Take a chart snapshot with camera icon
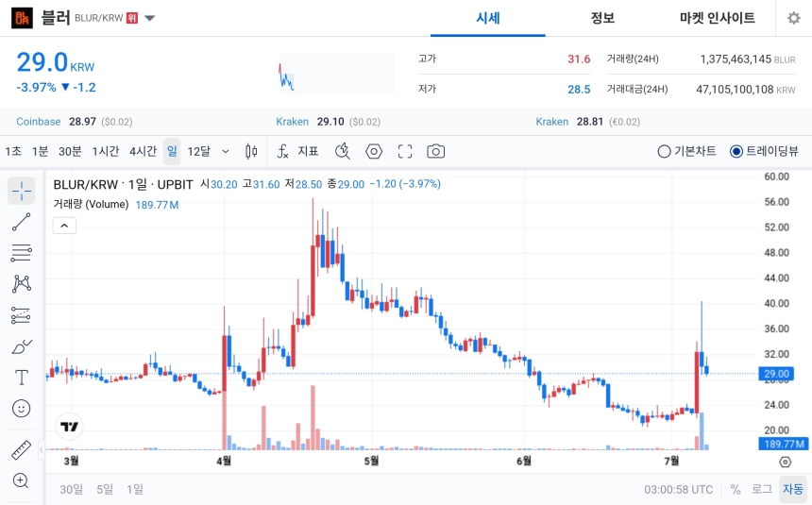This screenshot has height=505, width=812. point(435,151)
